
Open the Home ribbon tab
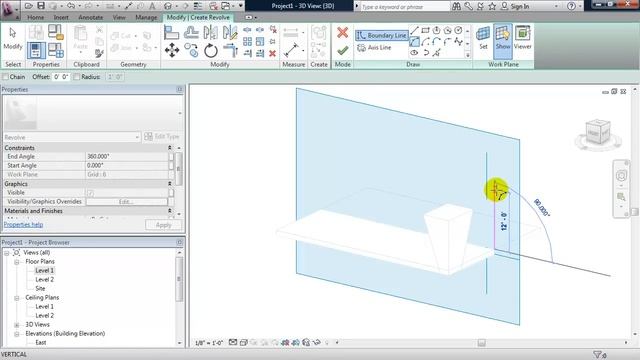point(36,18)
